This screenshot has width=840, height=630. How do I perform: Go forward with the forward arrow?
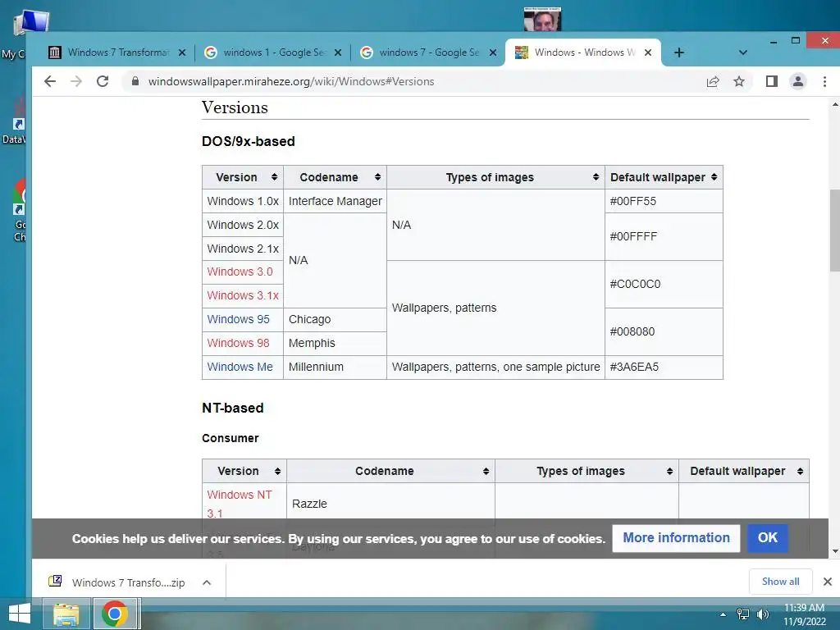tap(76, 81)
